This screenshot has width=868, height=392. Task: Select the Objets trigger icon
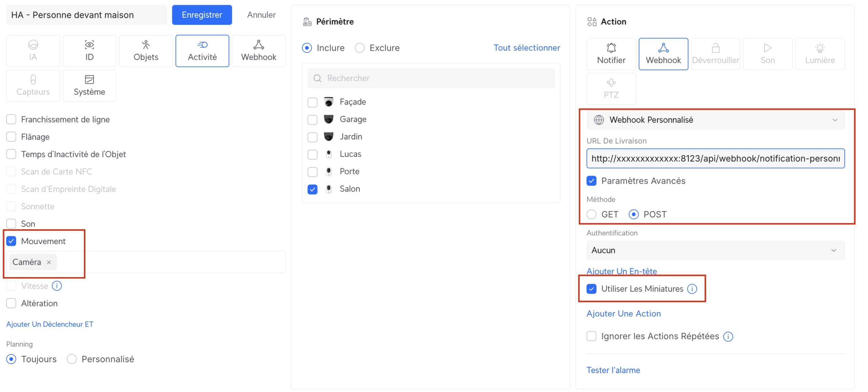click(146, 45)
